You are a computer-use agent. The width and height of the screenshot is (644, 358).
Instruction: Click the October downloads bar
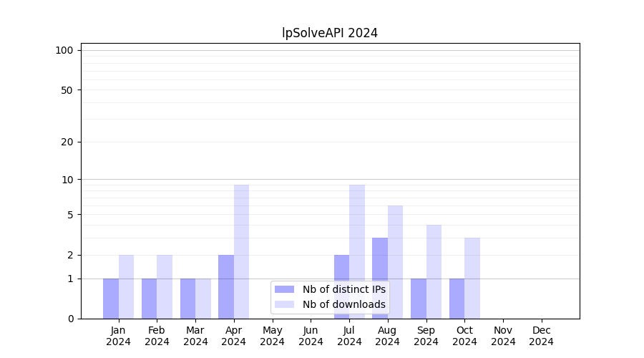[x=472, y=278]
